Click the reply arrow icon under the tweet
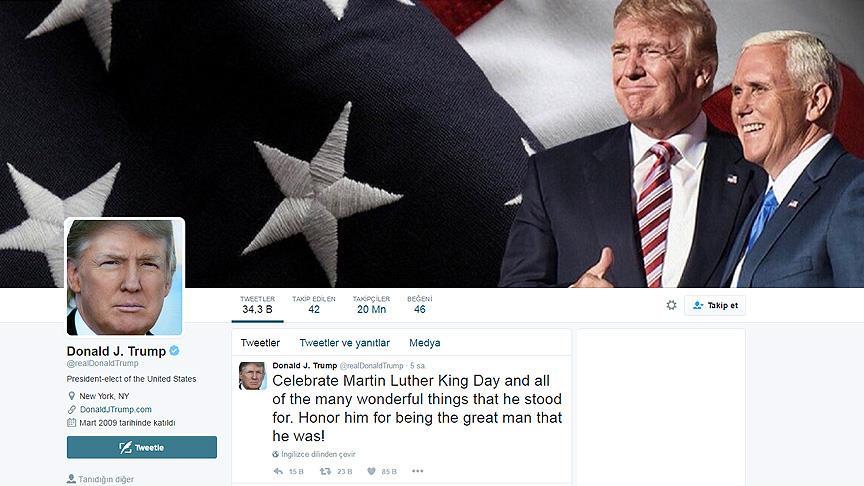This screenshot has width=864, height=486. coord(278,471)
